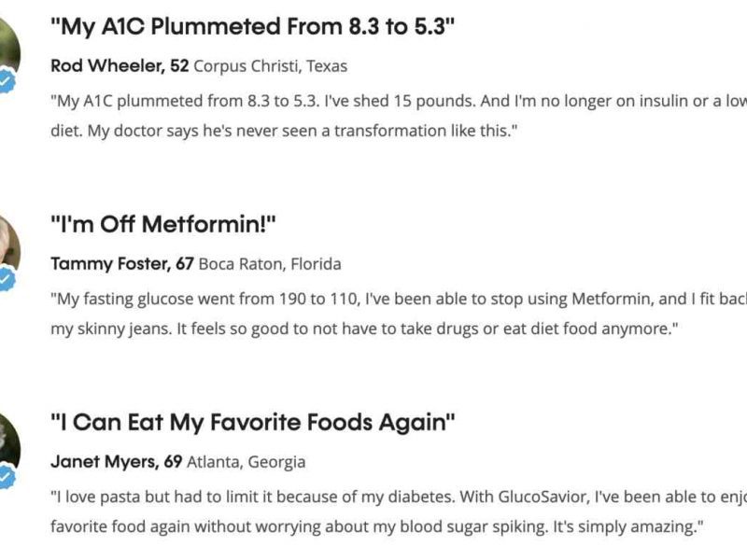
Task: Click the Atlanta, Georgia location text
Action: [247, 462]
